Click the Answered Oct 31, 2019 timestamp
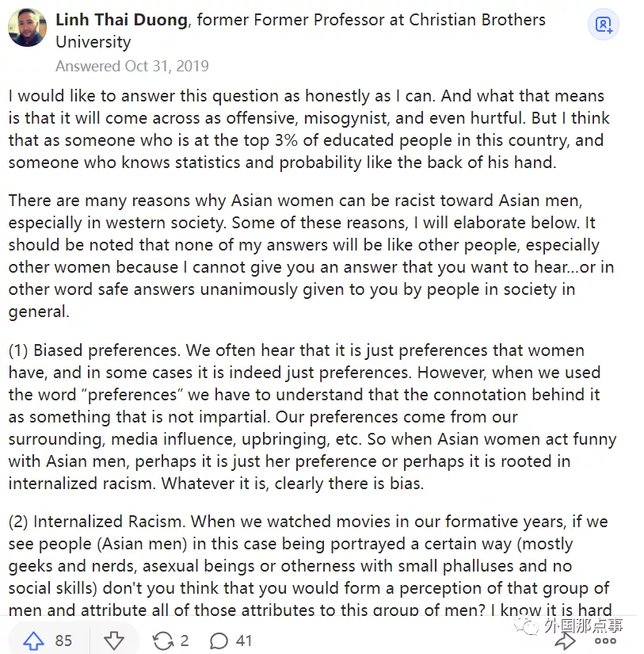Screen dimensions: 644x654 point(132,66)
